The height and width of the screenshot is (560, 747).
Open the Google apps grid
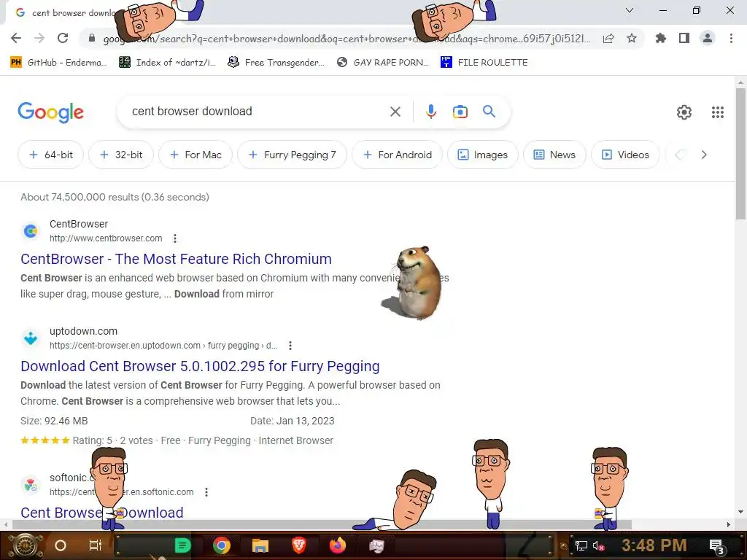click(x=718, y=112)
